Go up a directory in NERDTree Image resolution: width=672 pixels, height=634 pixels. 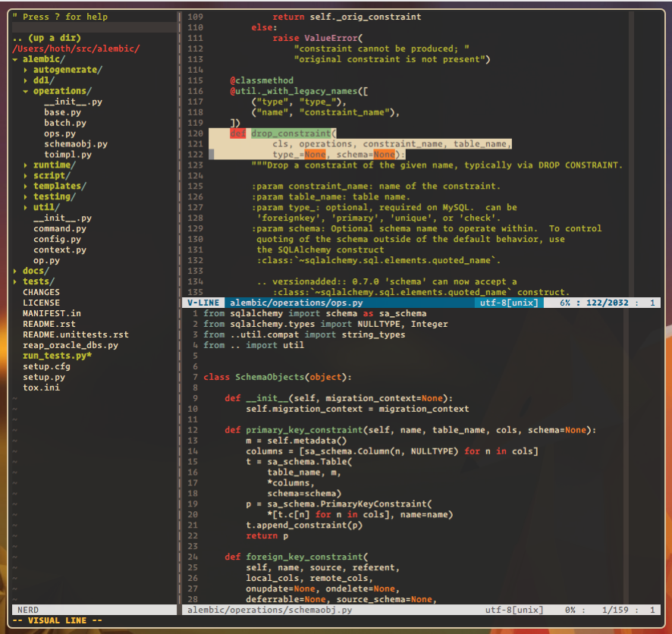(47, 38)
